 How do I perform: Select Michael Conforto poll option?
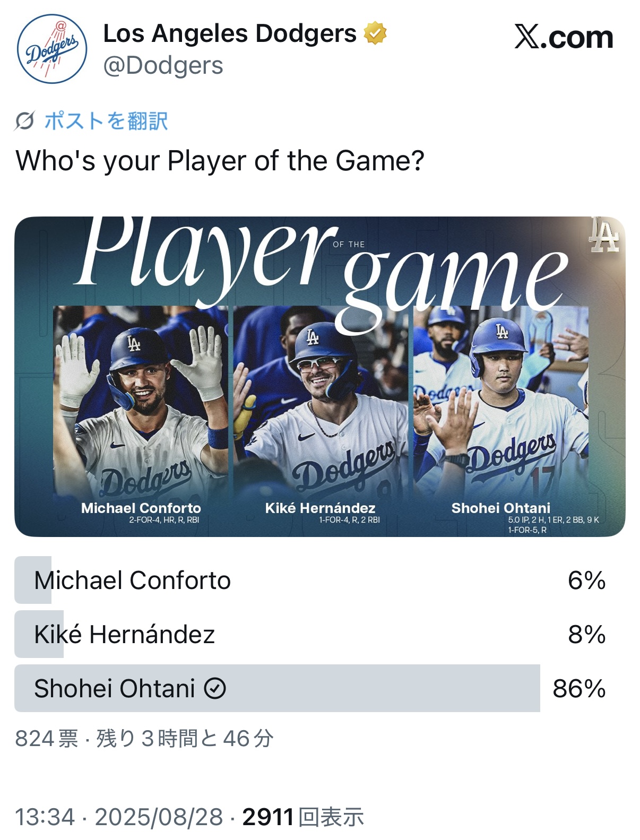click(x=310, y=580)
